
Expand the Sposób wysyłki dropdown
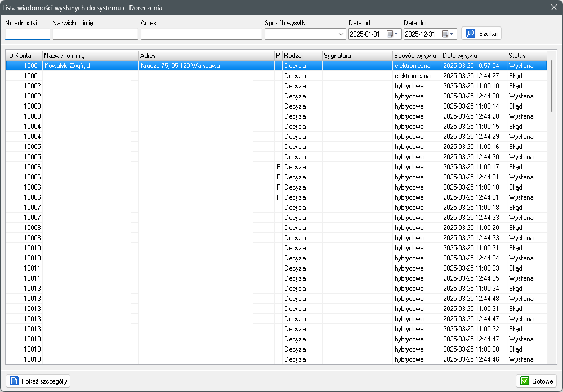pos(342,34)
